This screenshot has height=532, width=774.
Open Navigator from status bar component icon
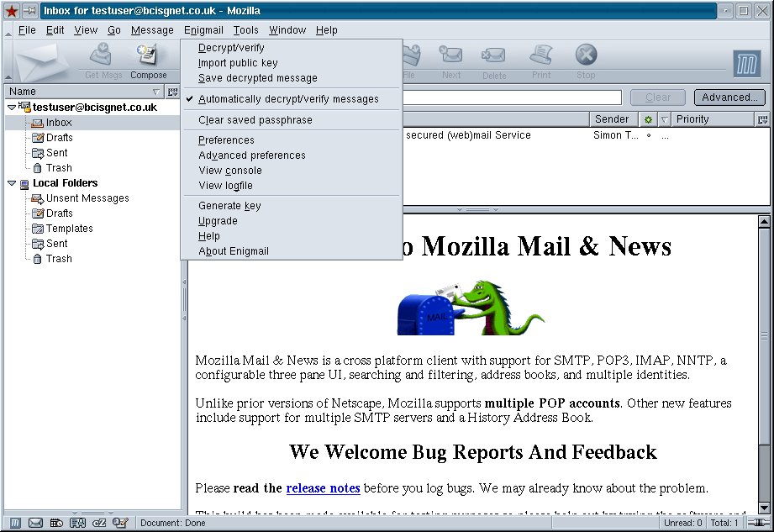click(15, 523)
